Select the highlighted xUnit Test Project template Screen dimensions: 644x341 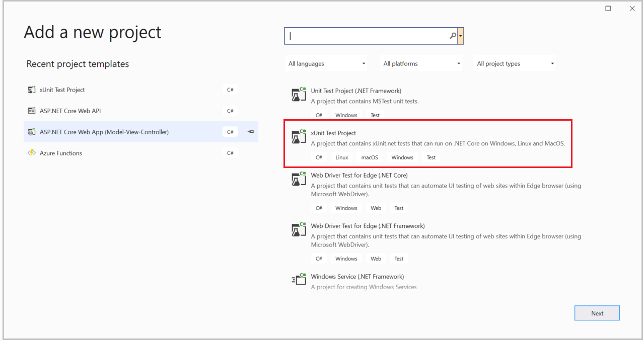428,143
